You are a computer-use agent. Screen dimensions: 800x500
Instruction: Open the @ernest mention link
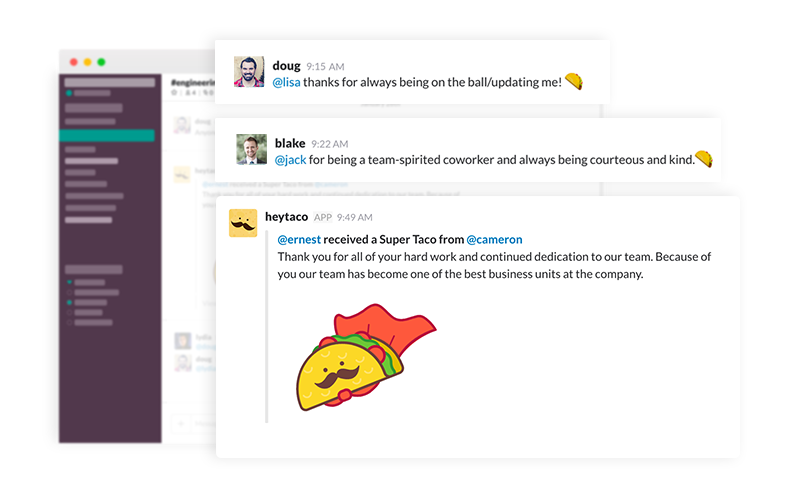(x=299, y=239)
